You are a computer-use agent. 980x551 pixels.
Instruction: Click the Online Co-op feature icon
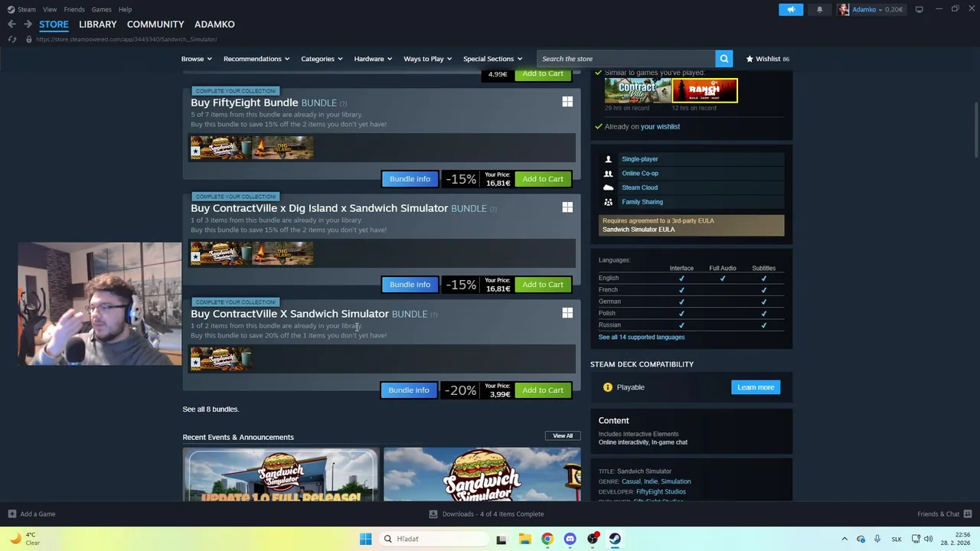(x=608, y=174)
